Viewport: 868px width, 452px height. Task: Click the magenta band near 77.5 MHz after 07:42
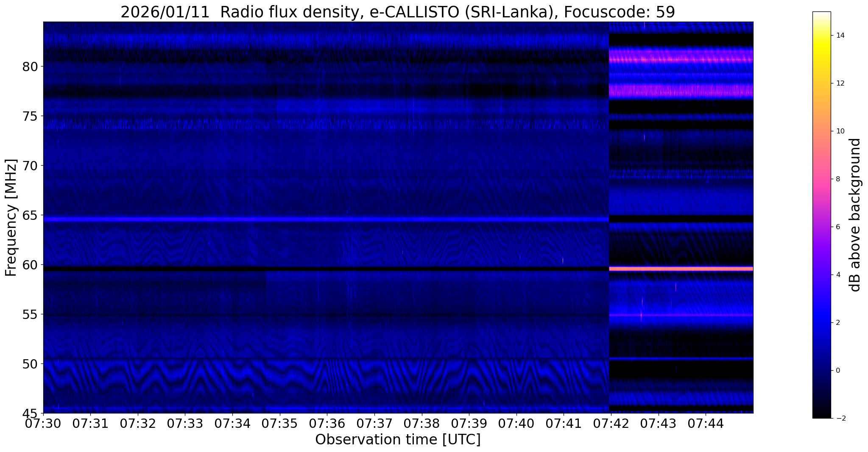[681, 90]
